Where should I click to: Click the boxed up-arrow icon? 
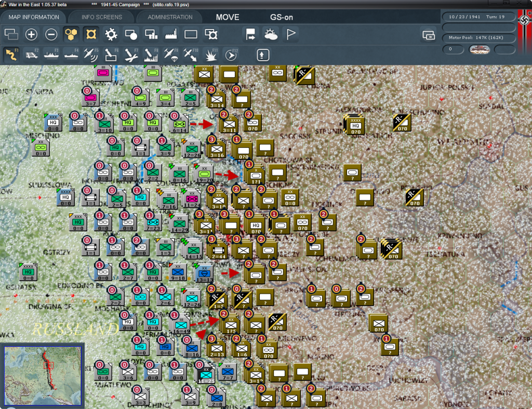coord(262,55)
